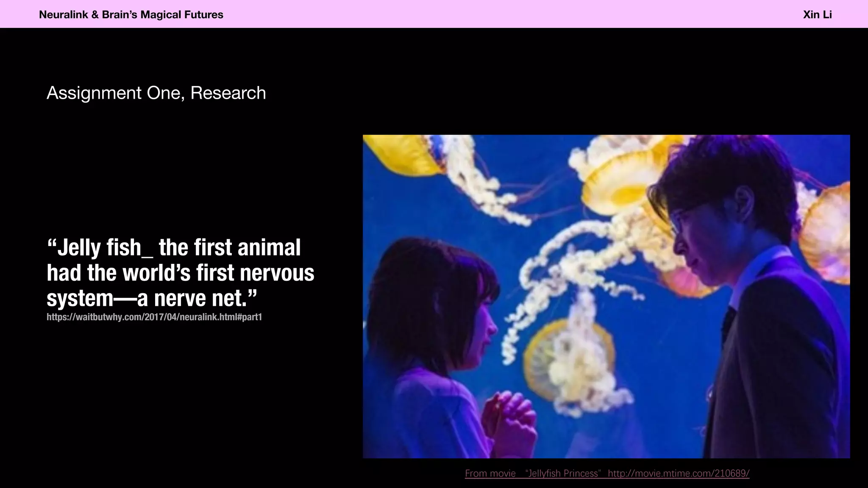Click the words "nerve net" in quote

coord(199,299)
